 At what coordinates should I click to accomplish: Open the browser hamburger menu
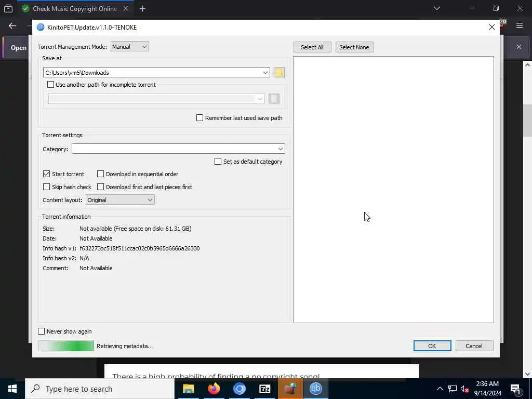pos(520,25)
